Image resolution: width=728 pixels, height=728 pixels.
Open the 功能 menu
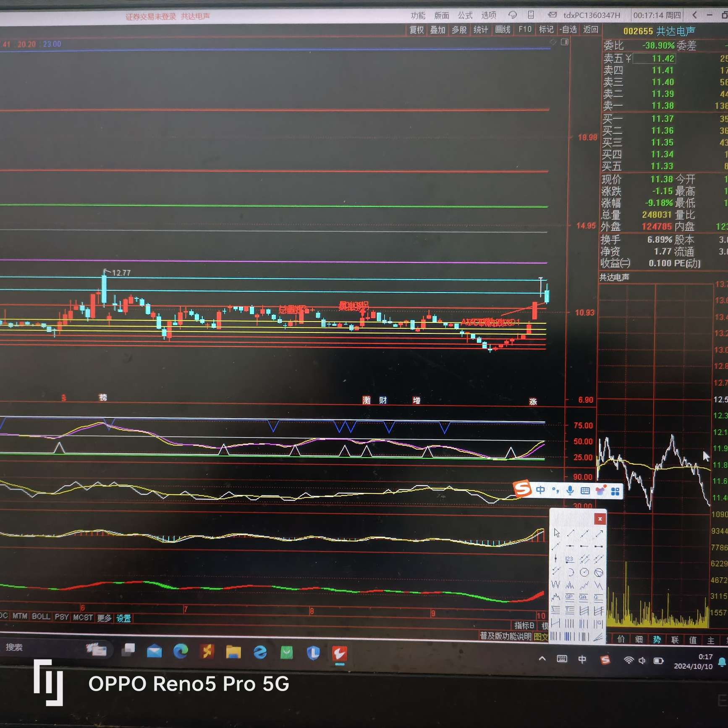click(418, 16)
